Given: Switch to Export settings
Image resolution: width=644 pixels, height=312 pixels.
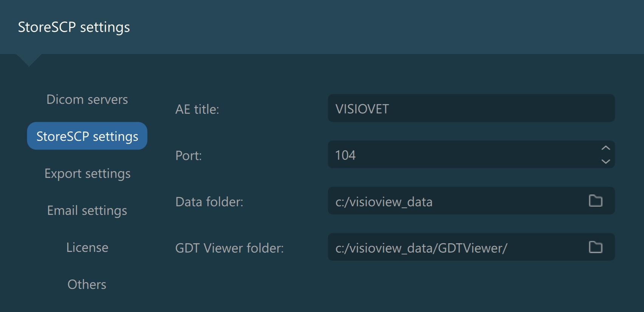Looking at the screenshot, I should (87, 173).
